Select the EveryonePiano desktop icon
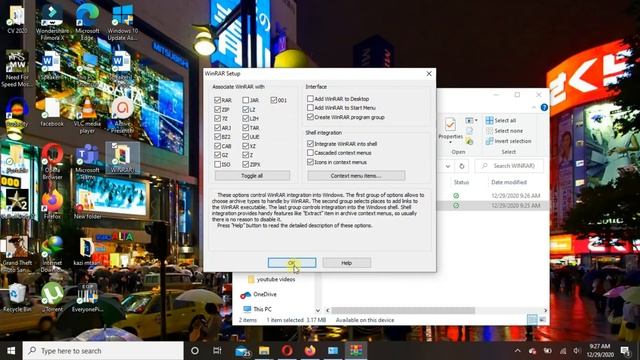Viewport: 640px width, 360px height. pos(87,298)
